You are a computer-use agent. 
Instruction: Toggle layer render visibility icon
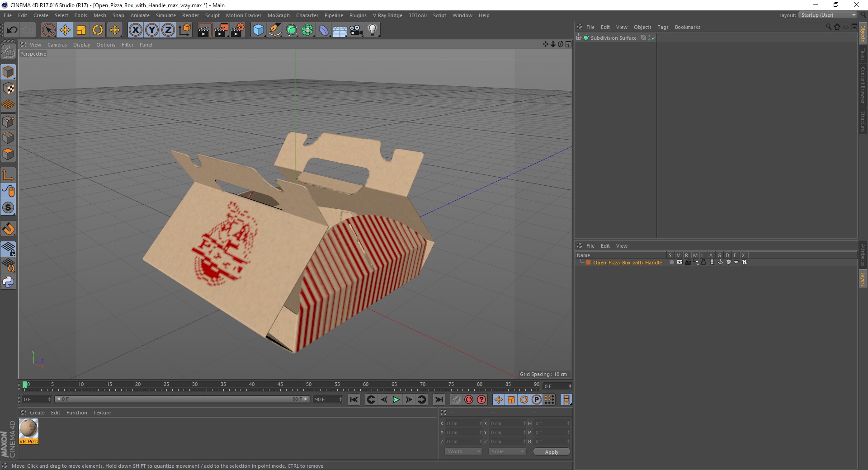688,262
